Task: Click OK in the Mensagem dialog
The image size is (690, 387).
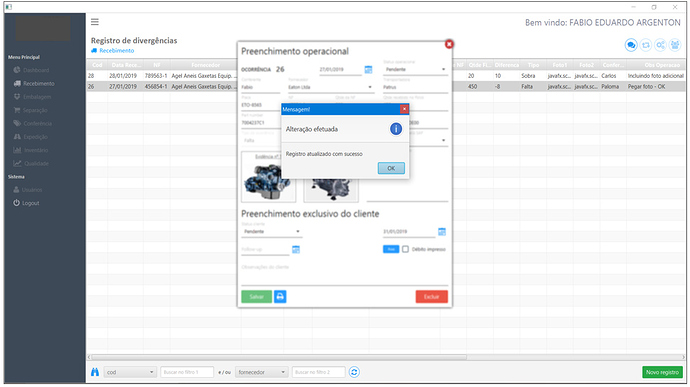Action: click(391, 168)
